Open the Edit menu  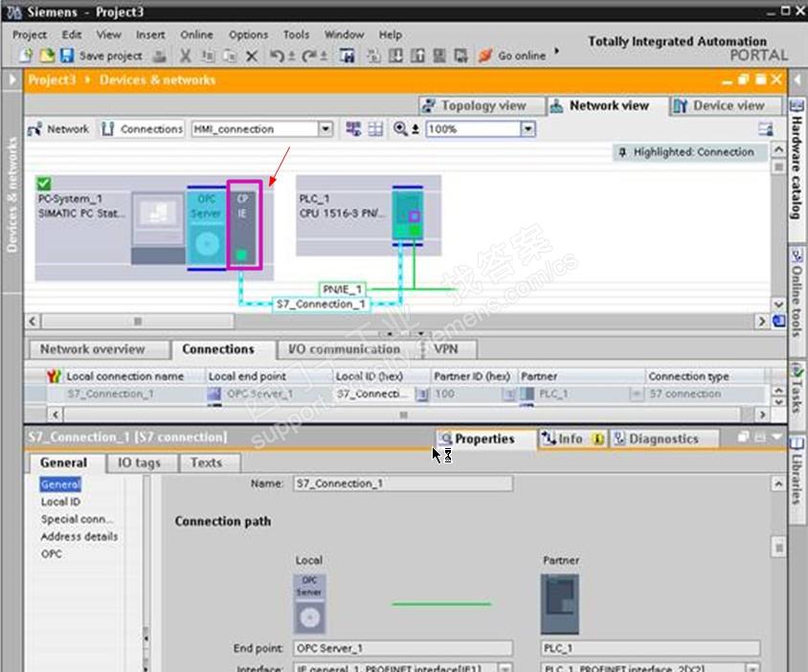click(72, 34)
